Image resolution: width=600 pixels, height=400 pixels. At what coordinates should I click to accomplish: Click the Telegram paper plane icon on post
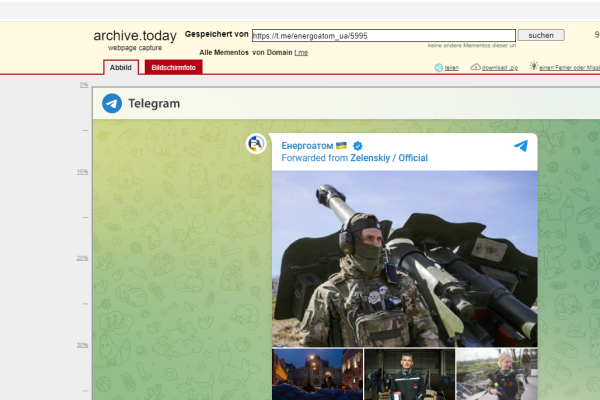[520, 146]
